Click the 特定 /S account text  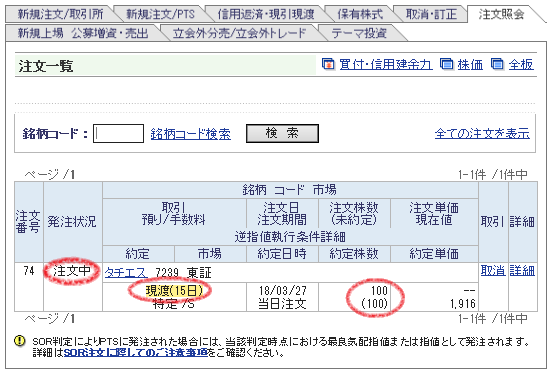[x=174, y=304]
